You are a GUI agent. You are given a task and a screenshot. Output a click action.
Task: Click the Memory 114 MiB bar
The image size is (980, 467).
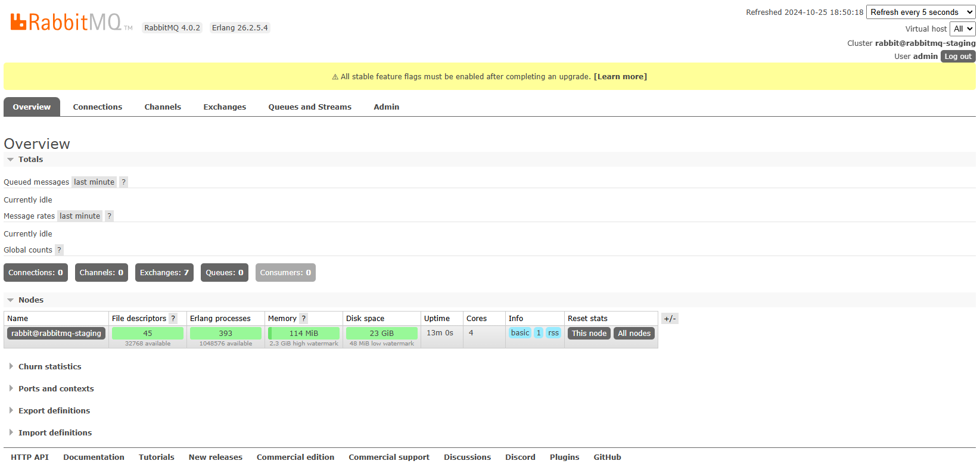click(304, 334)
